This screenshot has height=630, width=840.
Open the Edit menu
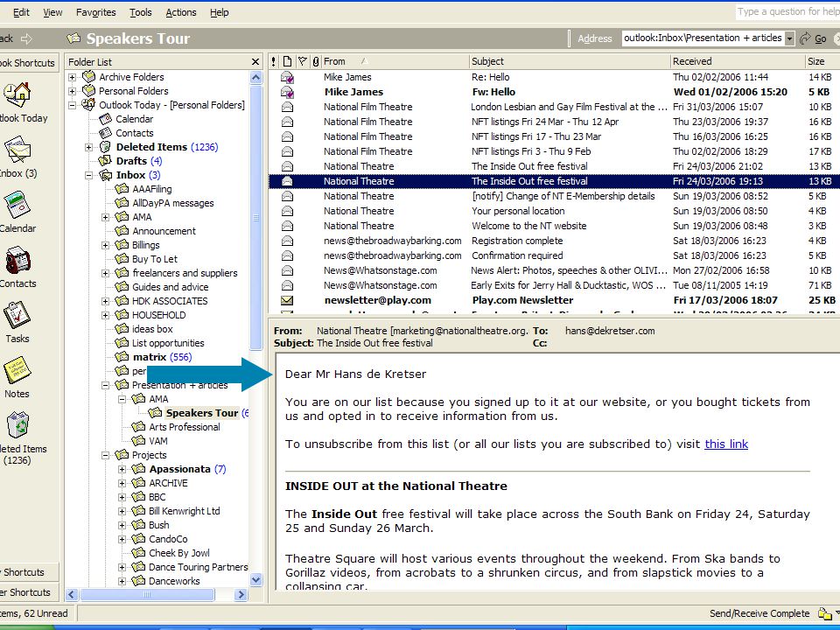[21, 12]
